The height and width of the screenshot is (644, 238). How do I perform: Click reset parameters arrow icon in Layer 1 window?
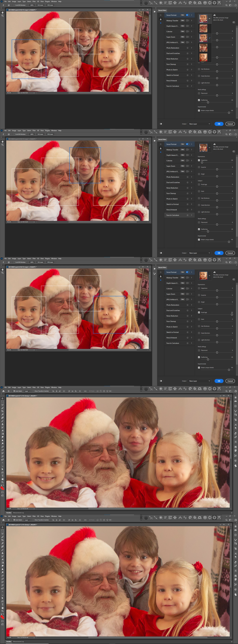[234, 151]
